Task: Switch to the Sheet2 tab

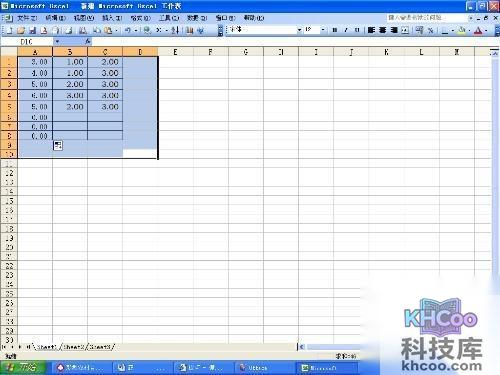Action: pyautogui.click(x=74, y=347)
